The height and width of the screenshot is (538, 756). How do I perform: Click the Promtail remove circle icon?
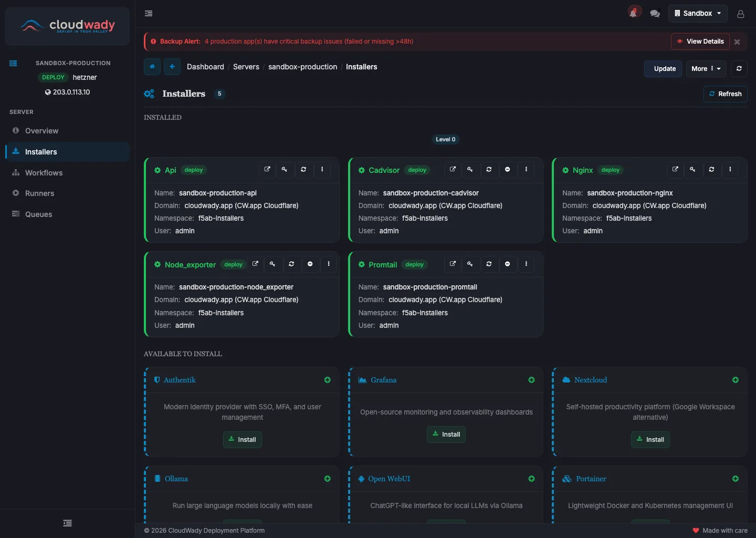click(x=508, y=264)
